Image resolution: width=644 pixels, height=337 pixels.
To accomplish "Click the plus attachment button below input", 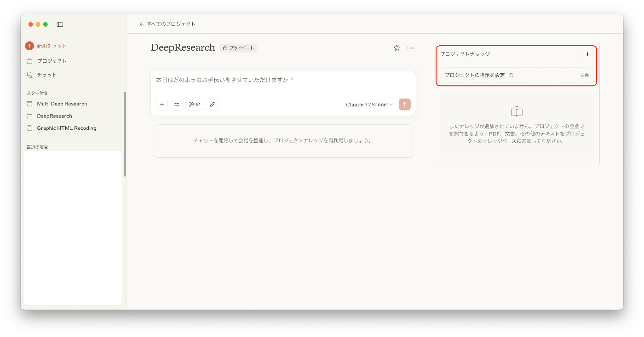I will (162, 105).
